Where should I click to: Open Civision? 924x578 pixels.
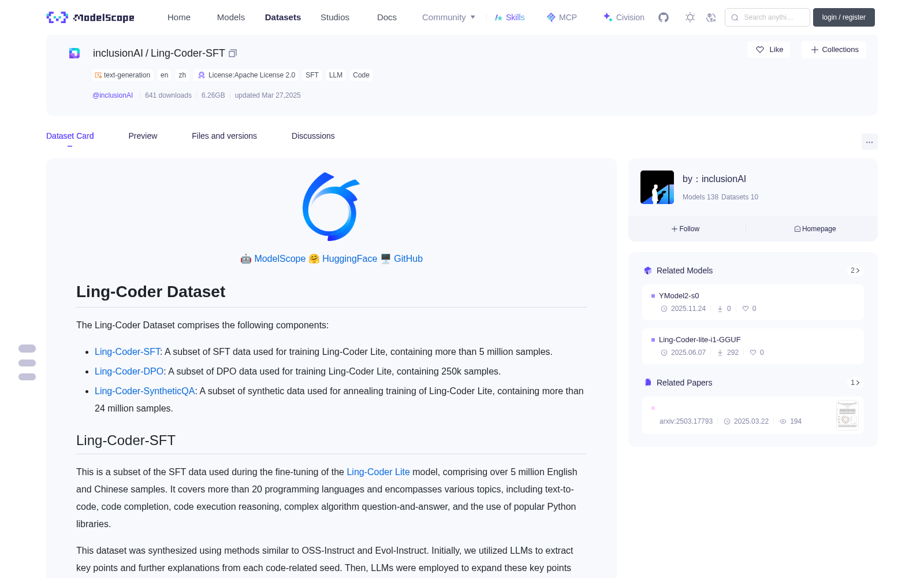pyautogui.click(x=624, y=17)
